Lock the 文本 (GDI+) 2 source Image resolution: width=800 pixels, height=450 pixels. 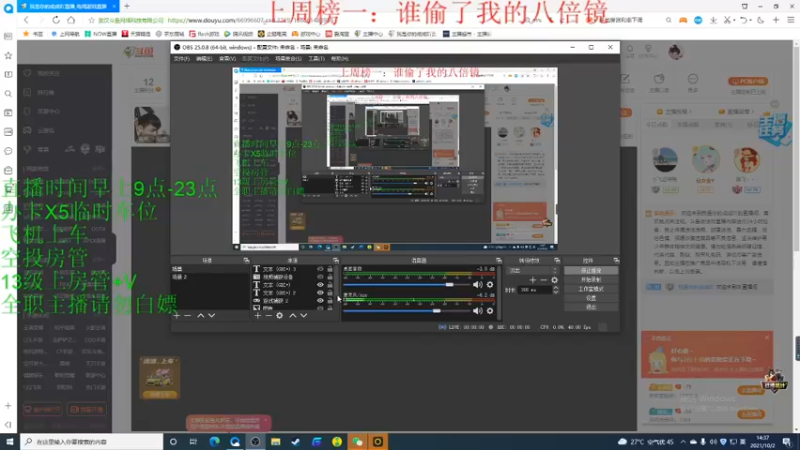[330, 293]
